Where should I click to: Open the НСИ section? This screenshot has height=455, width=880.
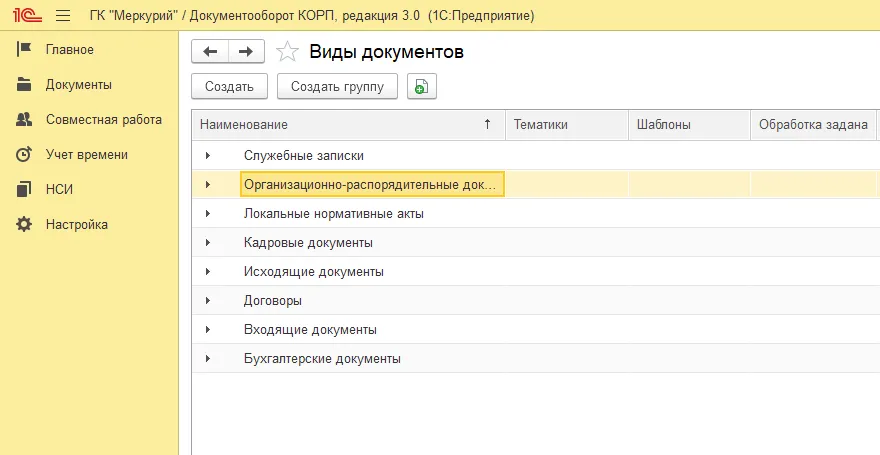click(x=59, y=190)
